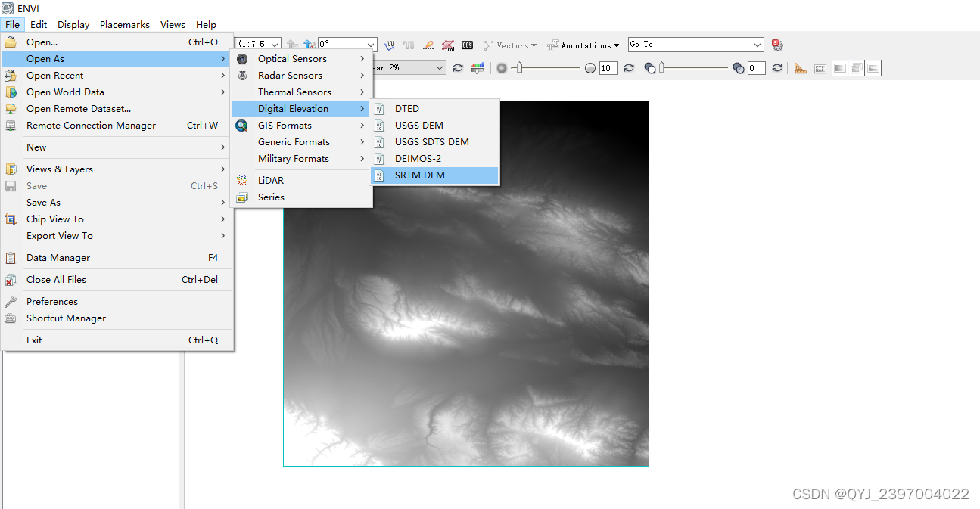
Task: Reset the sharpen value 10
Action: (x=628, y=68)
